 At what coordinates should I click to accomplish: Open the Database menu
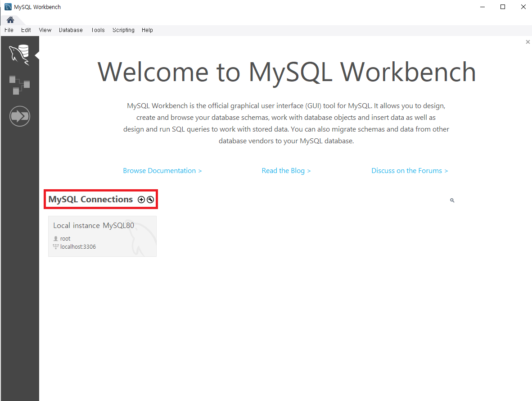click(71, 30)
